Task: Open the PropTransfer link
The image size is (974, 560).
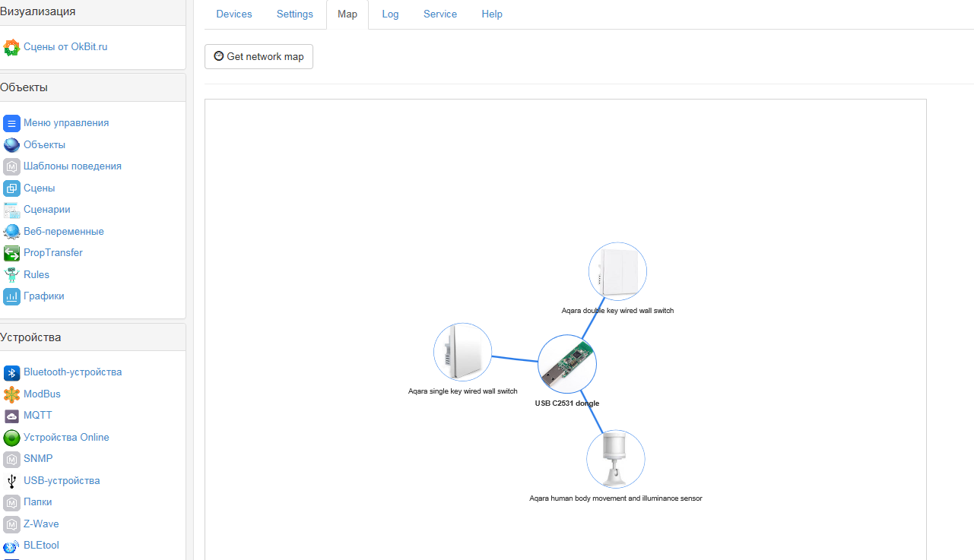Action: [53, 253]
